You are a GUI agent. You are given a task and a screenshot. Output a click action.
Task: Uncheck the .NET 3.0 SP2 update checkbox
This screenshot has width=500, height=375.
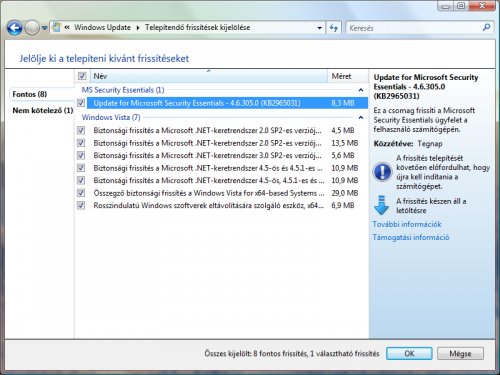81,155
